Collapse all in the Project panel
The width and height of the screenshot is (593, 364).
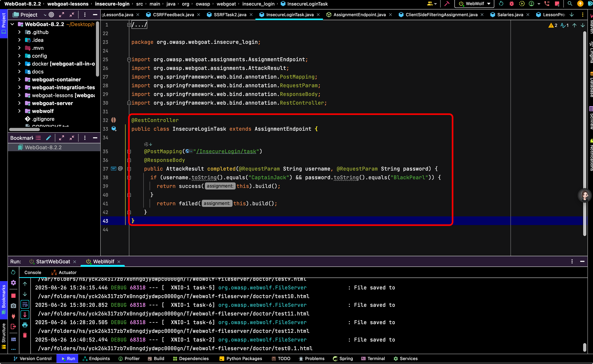click(x=72, y=15)
